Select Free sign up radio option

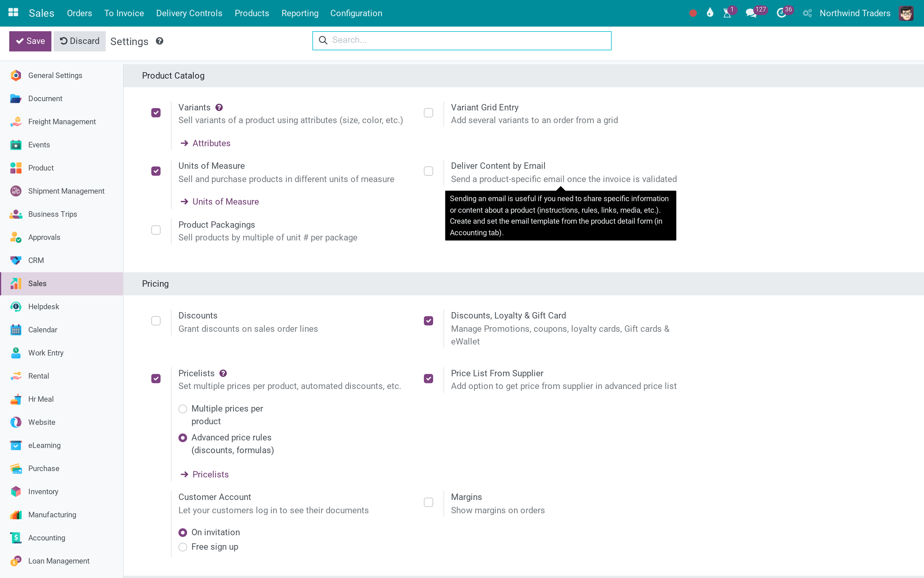tap(183, 547)
